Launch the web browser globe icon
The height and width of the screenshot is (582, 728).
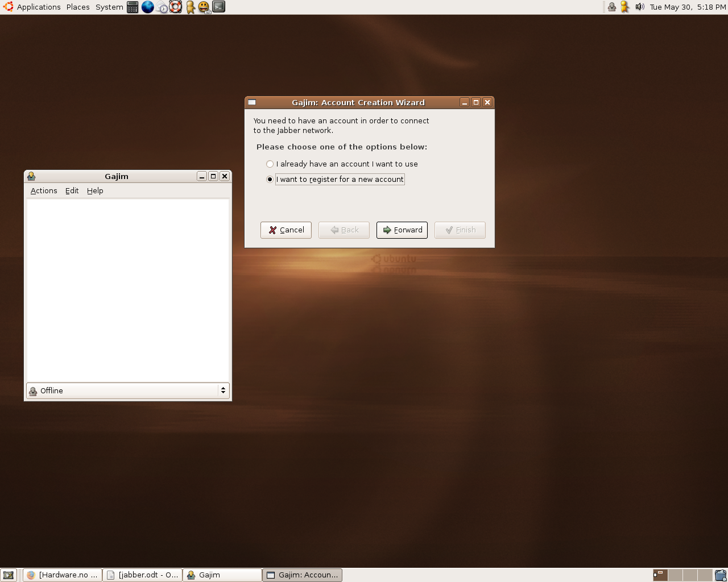click(147, 7)
